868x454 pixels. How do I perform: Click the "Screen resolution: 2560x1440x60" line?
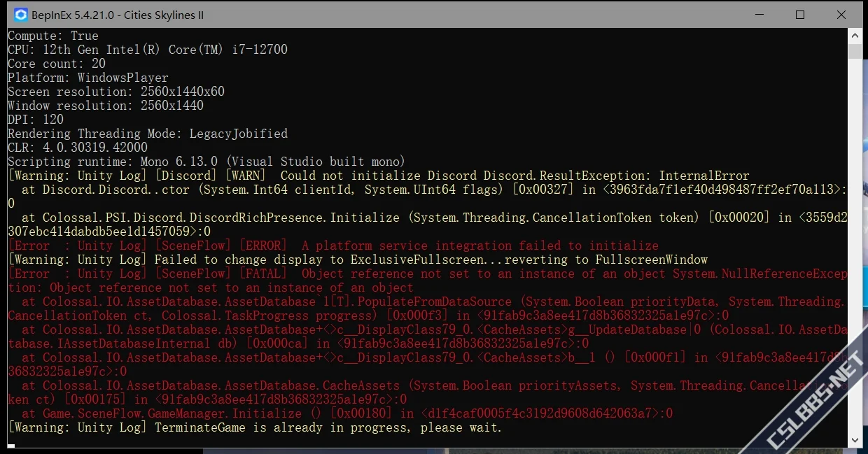pos(116,92)
